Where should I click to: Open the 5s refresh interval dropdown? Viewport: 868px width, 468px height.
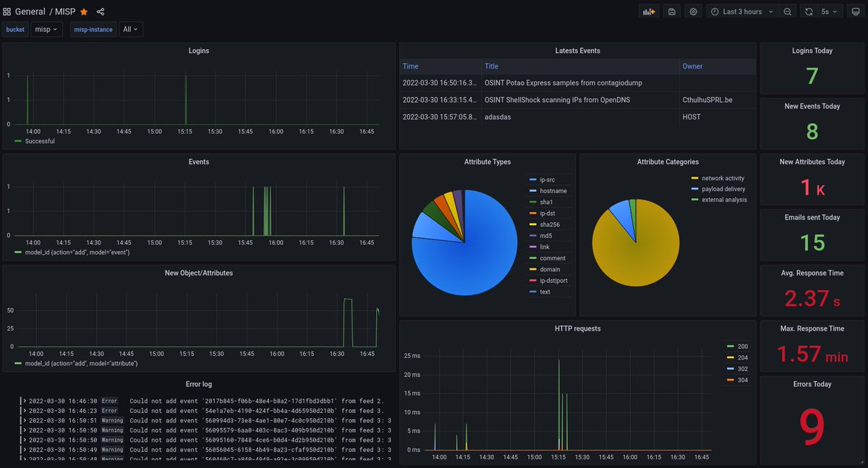[829, 12]
